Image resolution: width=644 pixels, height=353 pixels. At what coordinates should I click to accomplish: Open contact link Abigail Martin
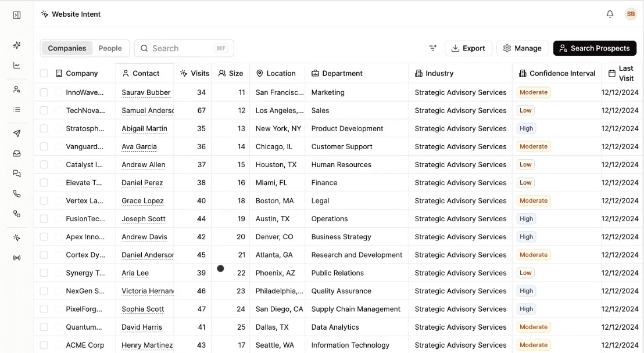pos(144,128)
